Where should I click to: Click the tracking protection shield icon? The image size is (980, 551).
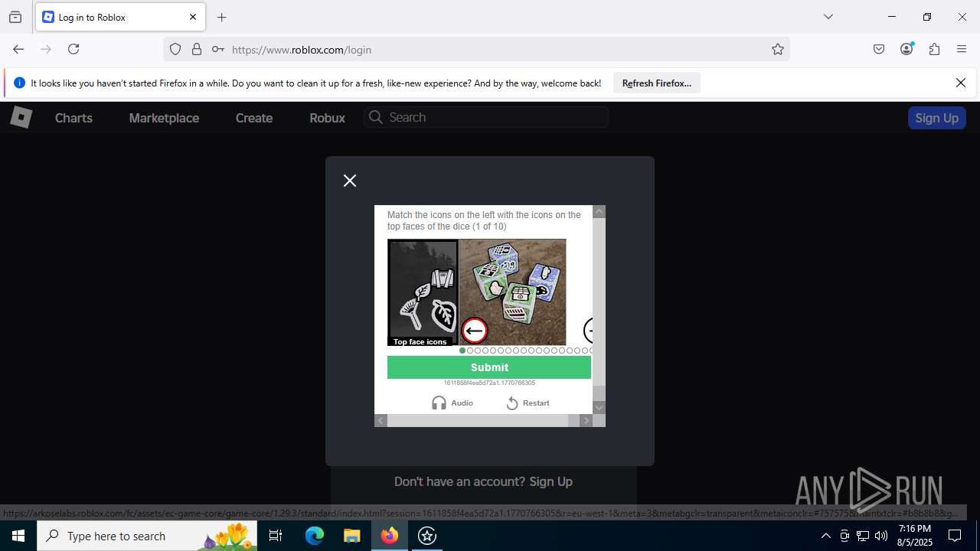[175, 49]
